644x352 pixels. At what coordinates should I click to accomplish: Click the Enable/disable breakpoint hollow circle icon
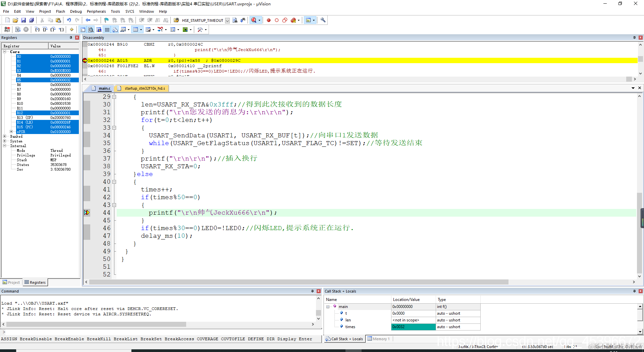pos(277,20)
